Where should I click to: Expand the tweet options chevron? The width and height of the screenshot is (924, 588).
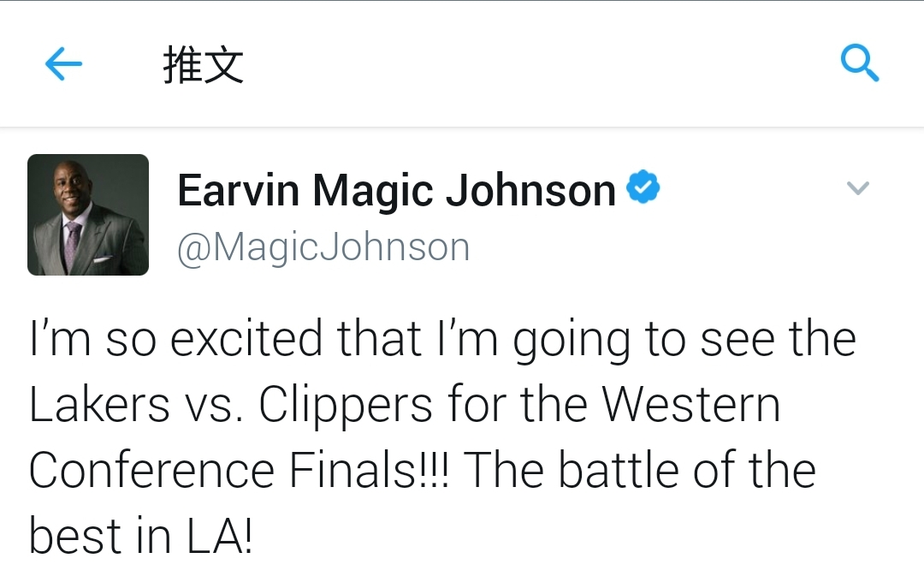(857, 188)
